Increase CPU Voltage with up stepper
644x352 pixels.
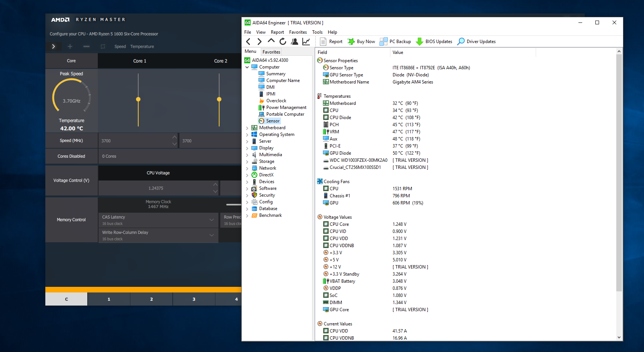click(215, 184)
